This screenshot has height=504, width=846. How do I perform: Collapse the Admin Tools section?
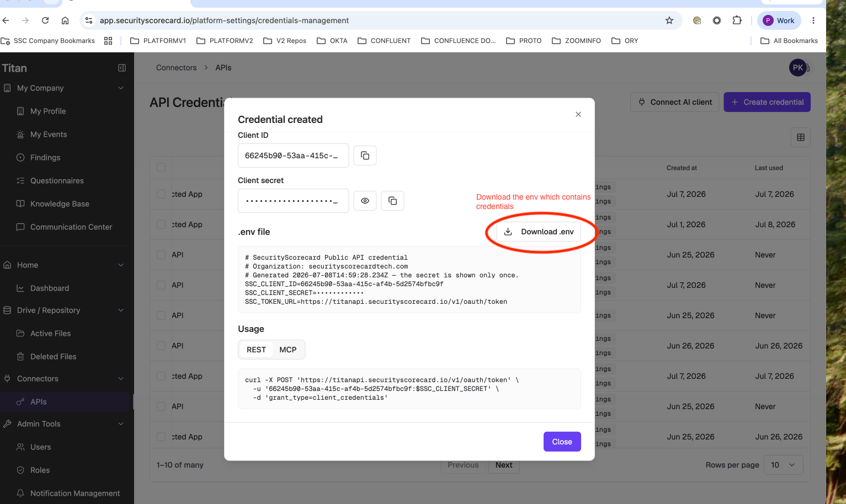coord(121,424)
